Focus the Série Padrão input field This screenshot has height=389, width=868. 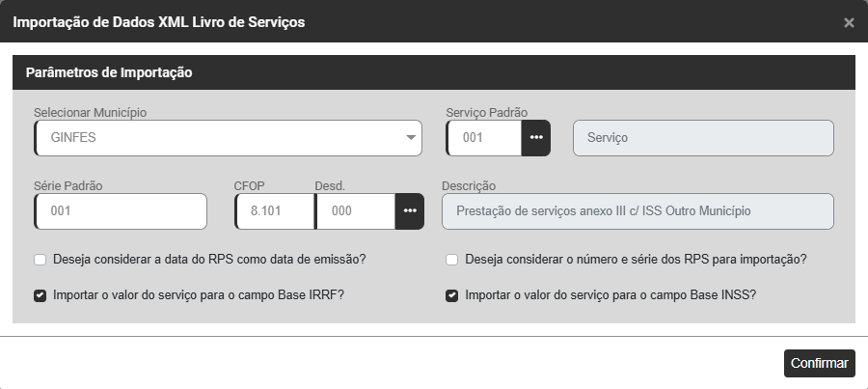121,211
